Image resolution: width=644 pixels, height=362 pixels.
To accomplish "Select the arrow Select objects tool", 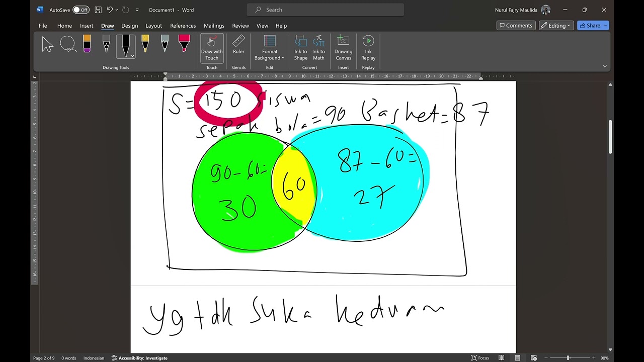I will click(47, 45).
